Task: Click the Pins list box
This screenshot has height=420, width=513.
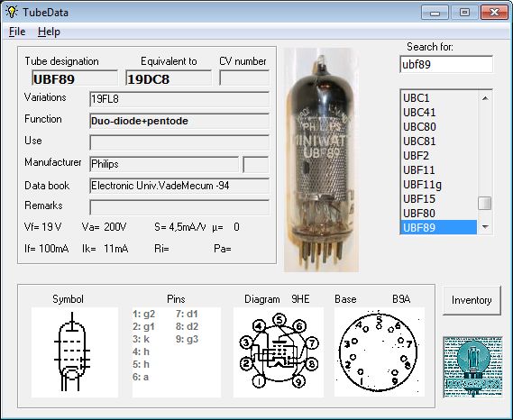Action: coord(177,352)
